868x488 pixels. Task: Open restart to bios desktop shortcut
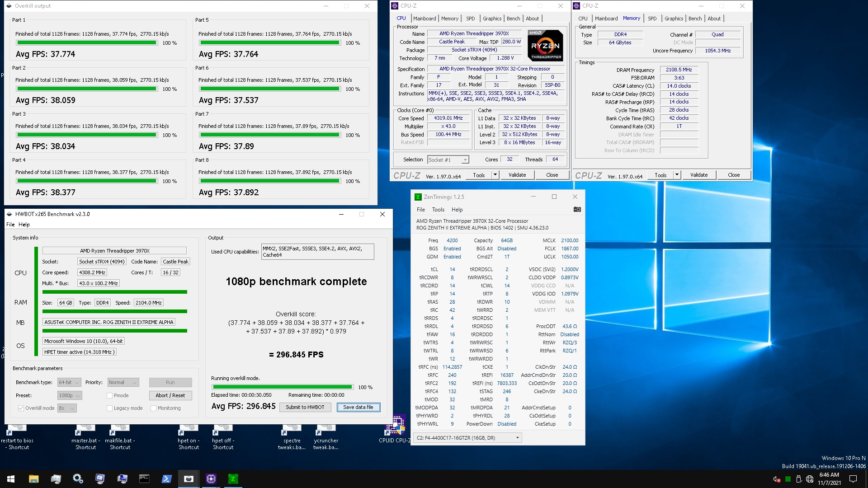17,436
